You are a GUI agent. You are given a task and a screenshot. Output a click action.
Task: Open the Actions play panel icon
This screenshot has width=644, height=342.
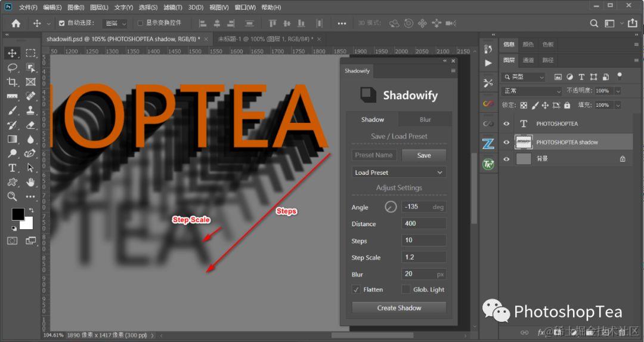click(x=488, y=63)
